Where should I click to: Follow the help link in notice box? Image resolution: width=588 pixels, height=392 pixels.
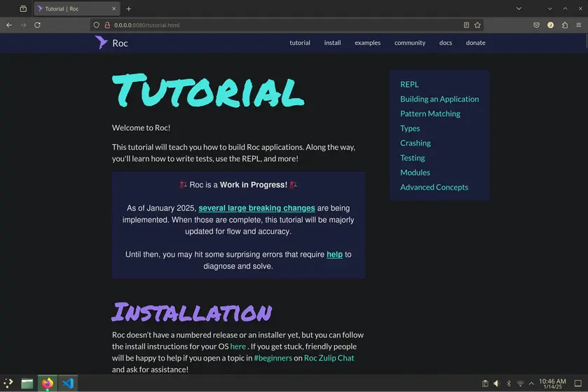click(334, 255)
